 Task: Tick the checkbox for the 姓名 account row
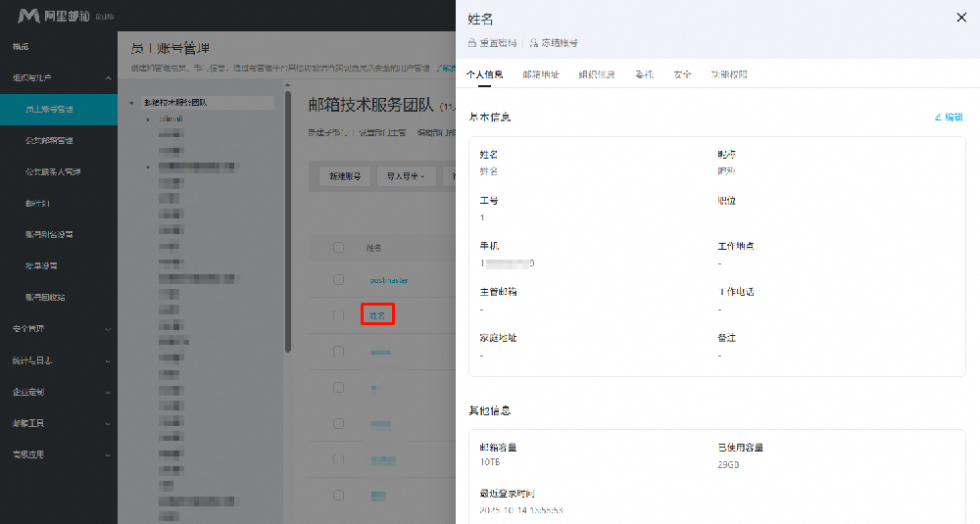pyautogui.click(x=338, y=315)
